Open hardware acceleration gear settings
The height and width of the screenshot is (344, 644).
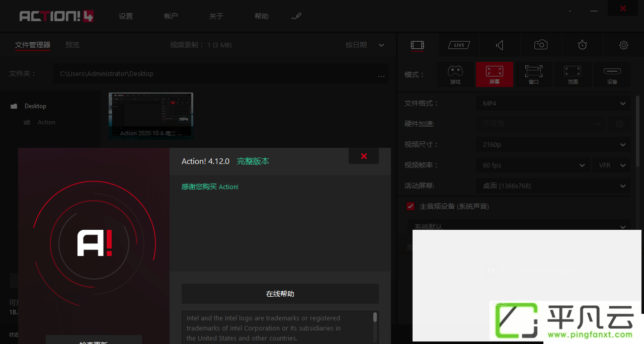619,124
